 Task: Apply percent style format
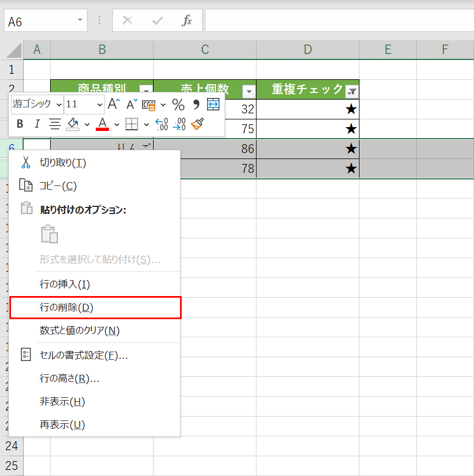[x=178, y=104]
